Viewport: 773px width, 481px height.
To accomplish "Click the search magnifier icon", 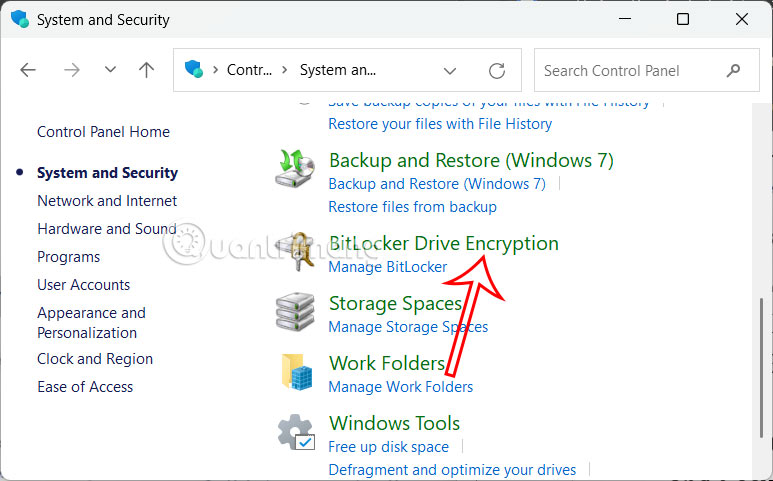I will 735,70.
